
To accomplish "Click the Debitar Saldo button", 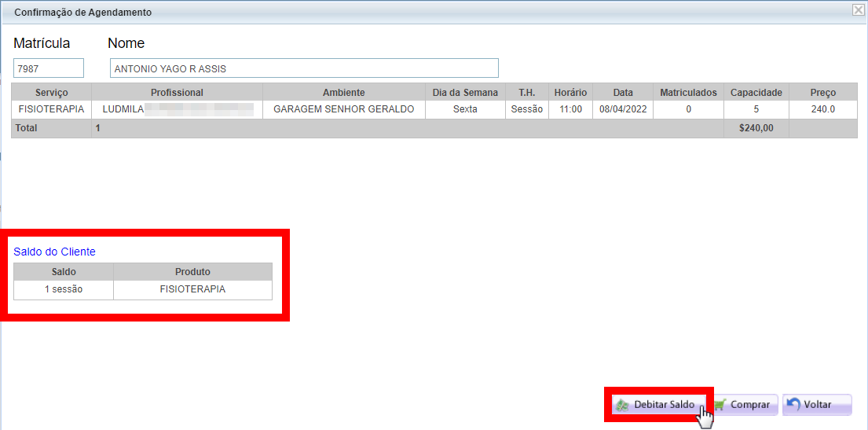I will pos(658,405).
